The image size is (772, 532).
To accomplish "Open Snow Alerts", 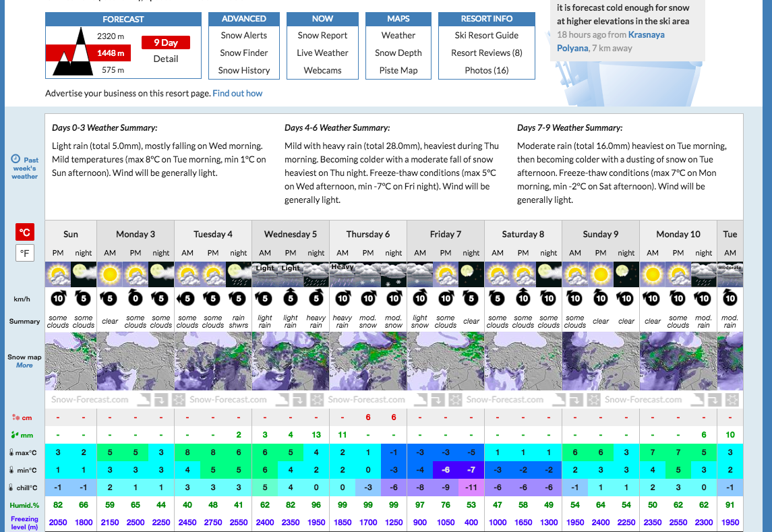I will click(243, 36).
